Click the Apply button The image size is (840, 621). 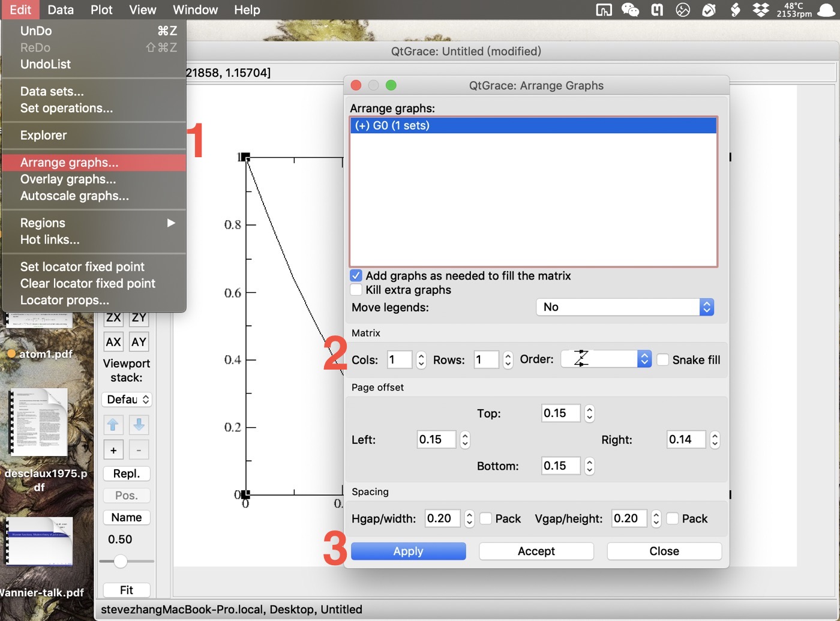click(408, 551)
